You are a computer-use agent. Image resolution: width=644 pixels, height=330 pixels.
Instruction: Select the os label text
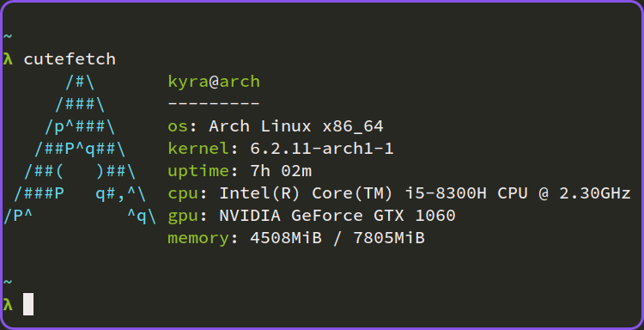(x=179, y=126)
